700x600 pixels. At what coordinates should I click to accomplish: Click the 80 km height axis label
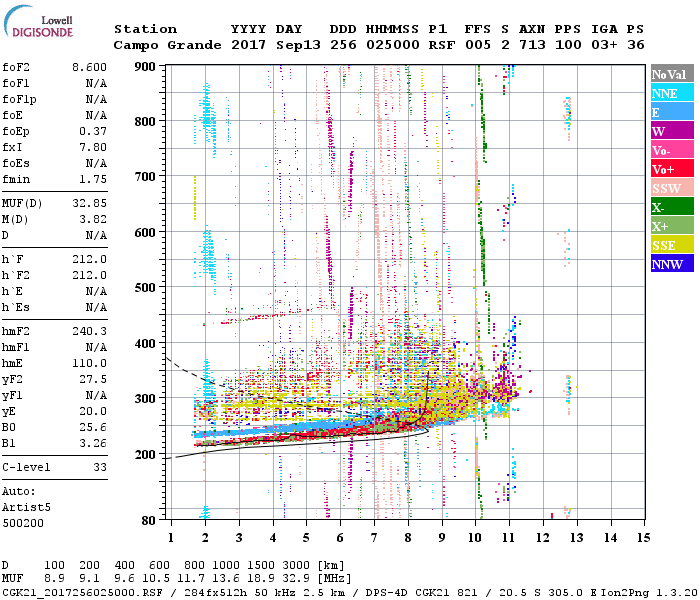(148, 521)
